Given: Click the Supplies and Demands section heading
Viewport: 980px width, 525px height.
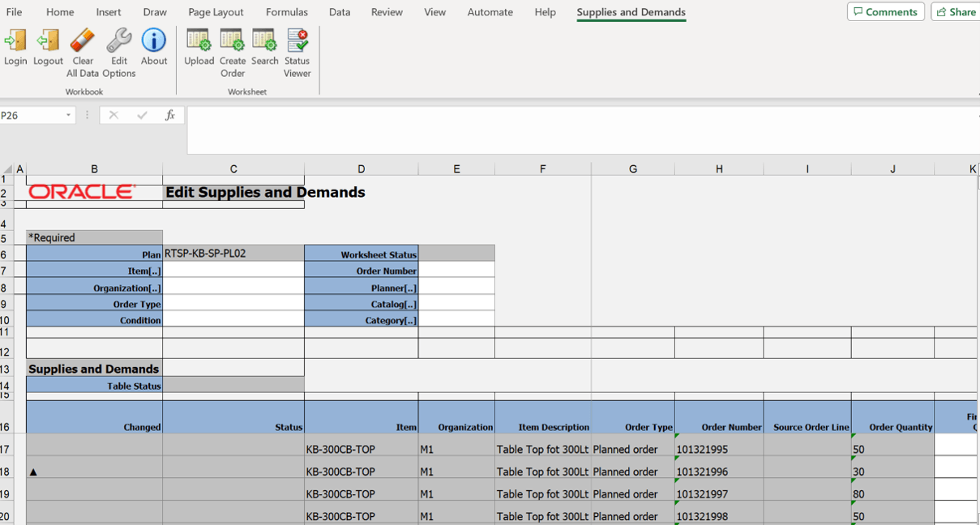Looking at the screenshot, I should point(94,369).
